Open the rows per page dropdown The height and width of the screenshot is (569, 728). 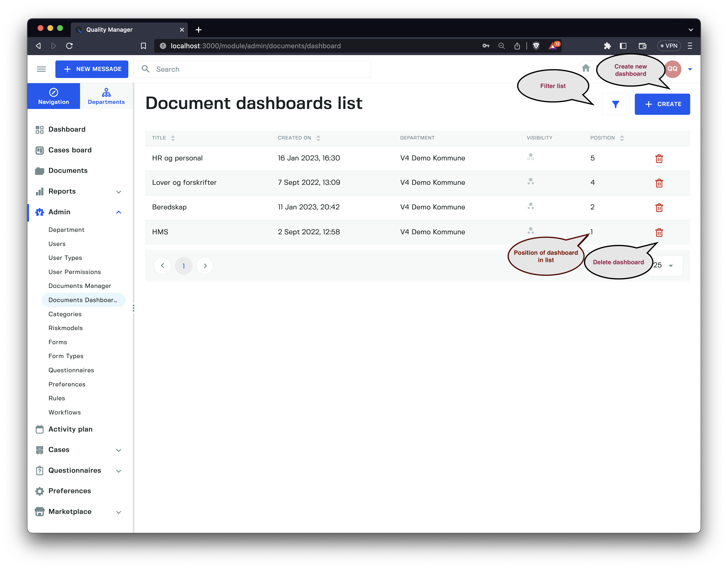tap(666, 265)
